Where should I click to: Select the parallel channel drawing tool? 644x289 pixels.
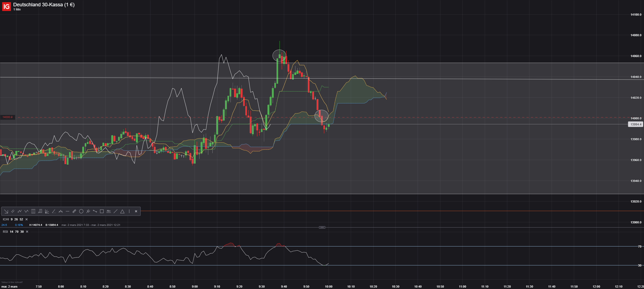click(x=13, y=211)
